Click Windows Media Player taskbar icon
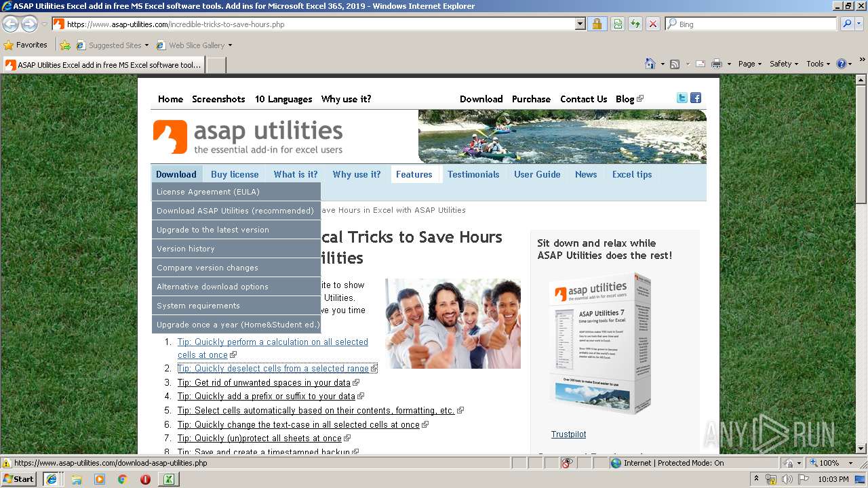The width and height of the screenshot is (868, 488). [x=100, y=479]
